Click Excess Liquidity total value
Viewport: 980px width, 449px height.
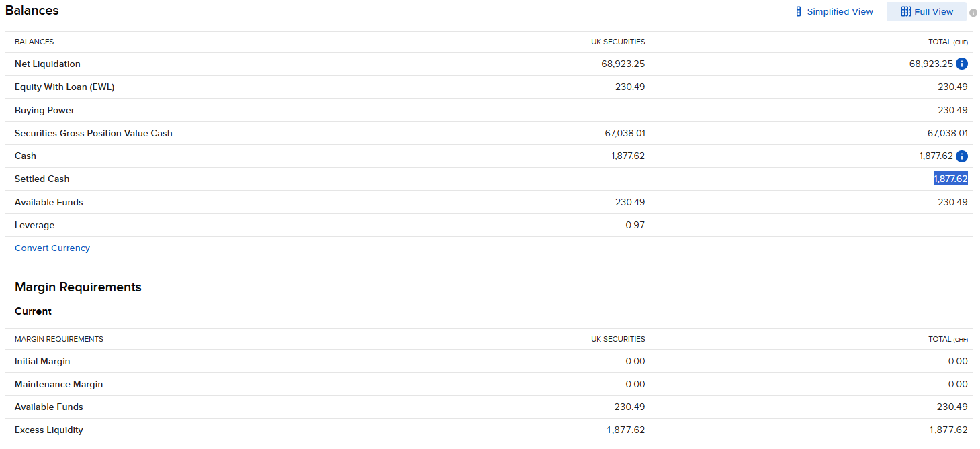[x=948, y=430]
